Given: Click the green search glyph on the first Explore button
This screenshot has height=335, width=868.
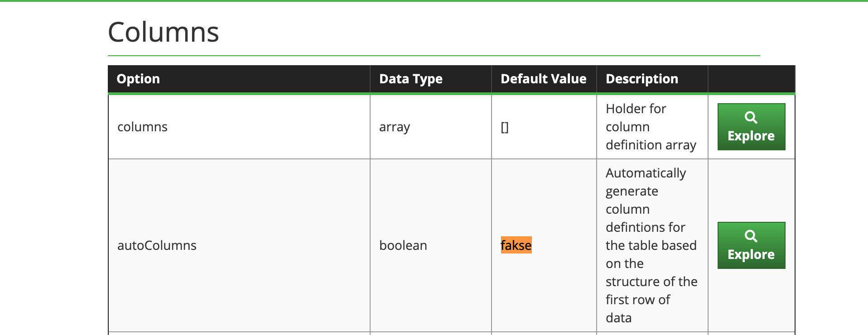Looking at the screenshot, I should point(751,118).
